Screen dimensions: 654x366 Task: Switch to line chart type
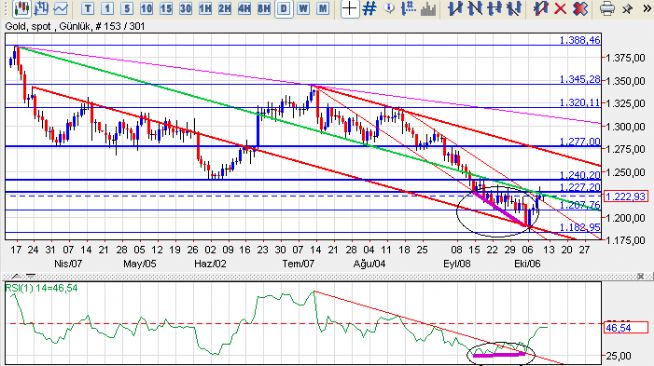coord(61,8)
